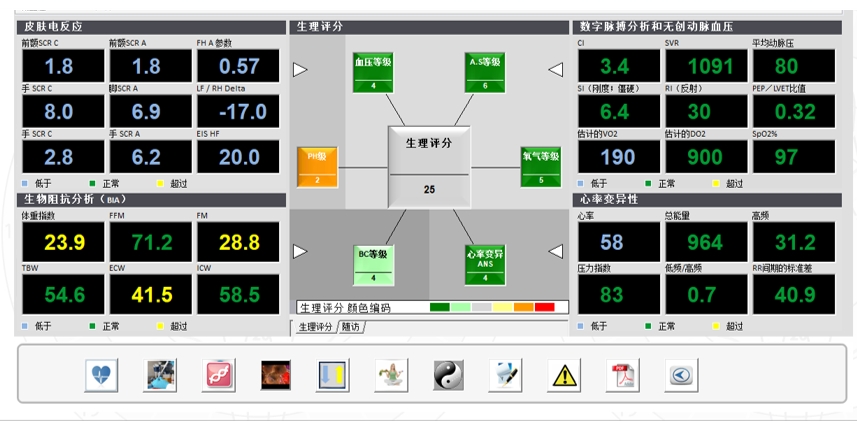Open the pen and document notes icon
Screen dimensions: 857x421
point(506,375)
